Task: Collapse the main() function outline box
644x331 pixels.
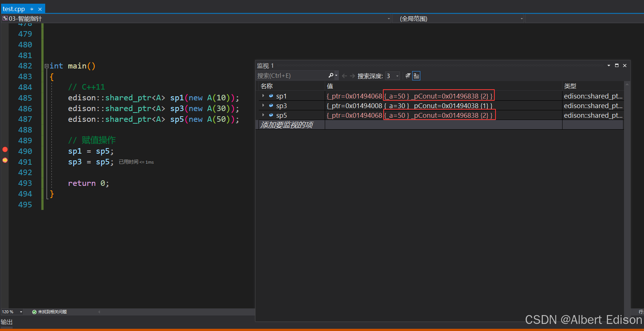Action: (47, 66)
